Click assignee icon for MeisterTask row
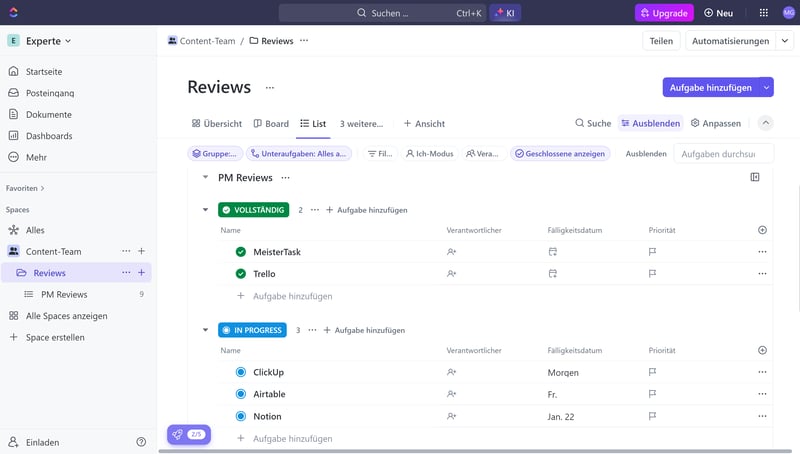Viewport: 800px width, 454px height. coord(452,252)
